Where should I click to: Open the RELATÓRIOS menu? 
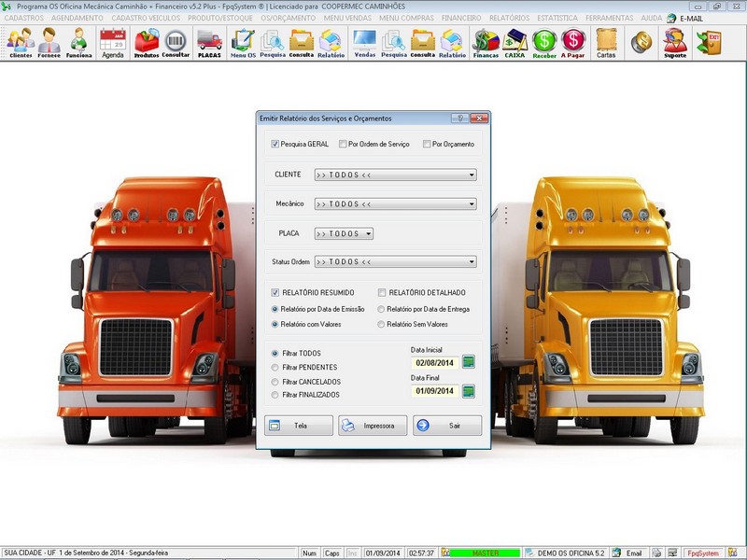point(509,18)
